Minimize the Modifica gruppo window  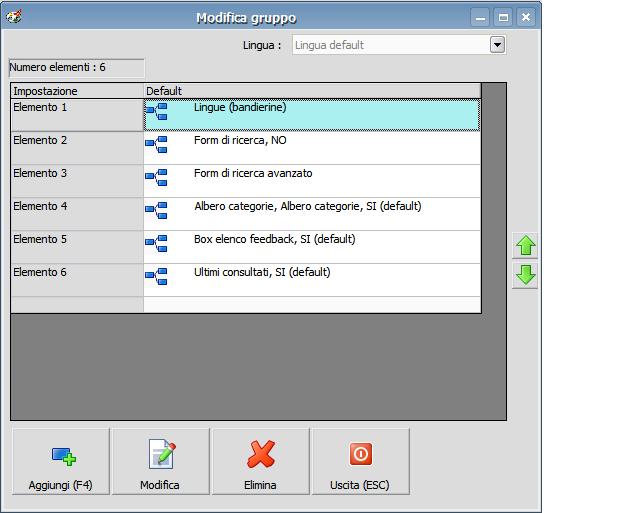tap(480, 18)
